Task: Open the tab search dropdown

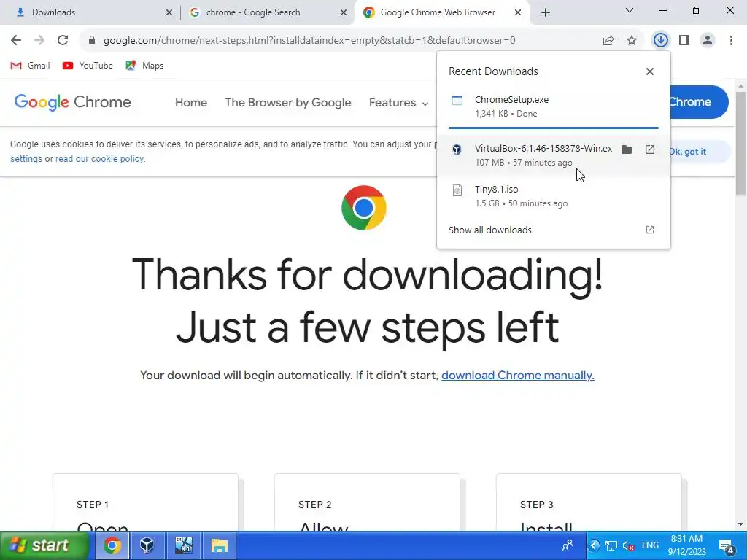Action: click(x=630, y=10)
